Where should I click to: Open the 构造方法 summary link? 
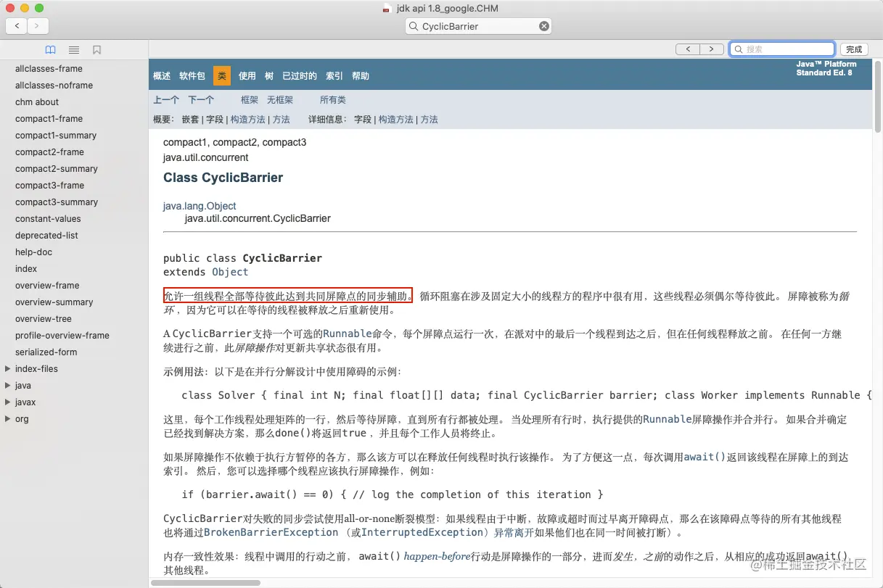247,119
